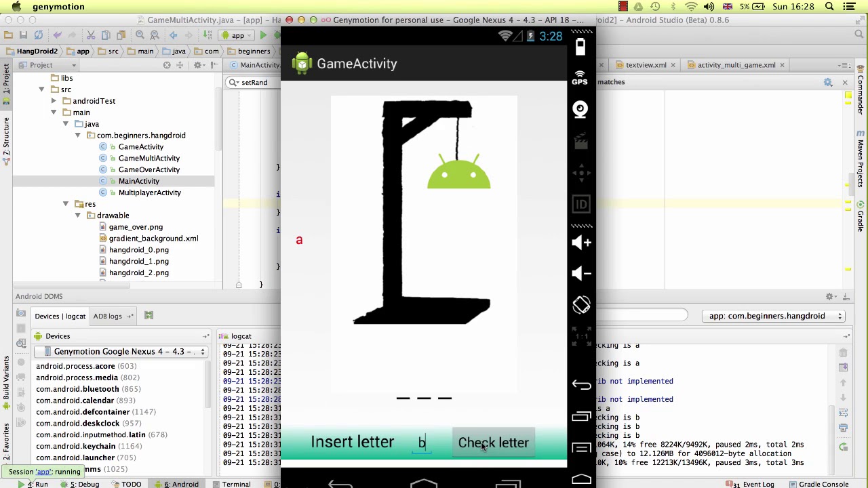Open the Genymotion GPS widget
Image resolution: width=868 pixels, height=488 pixels.
580,77
